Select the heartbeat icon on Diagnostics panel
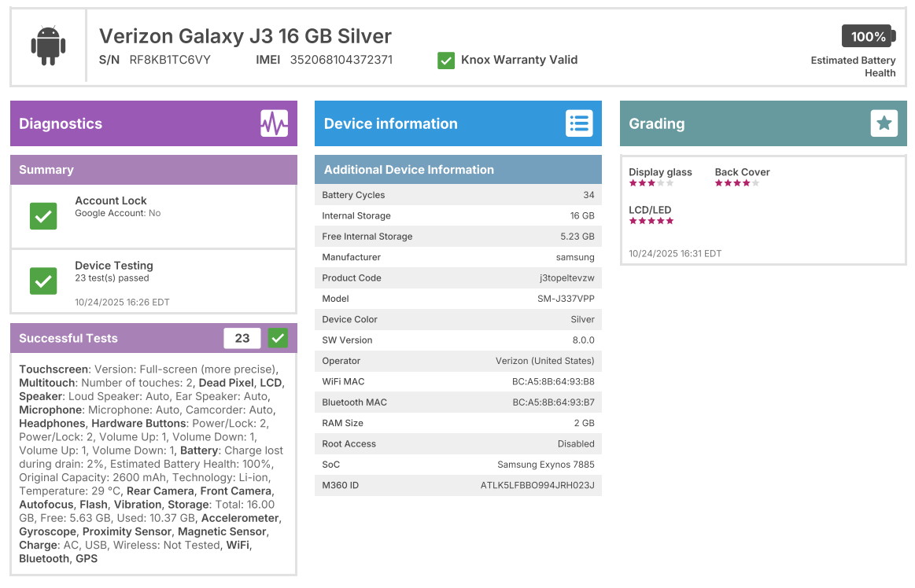The height and width of the screenshot is (588, 915). pyautogui.click(x=275, y=123)
